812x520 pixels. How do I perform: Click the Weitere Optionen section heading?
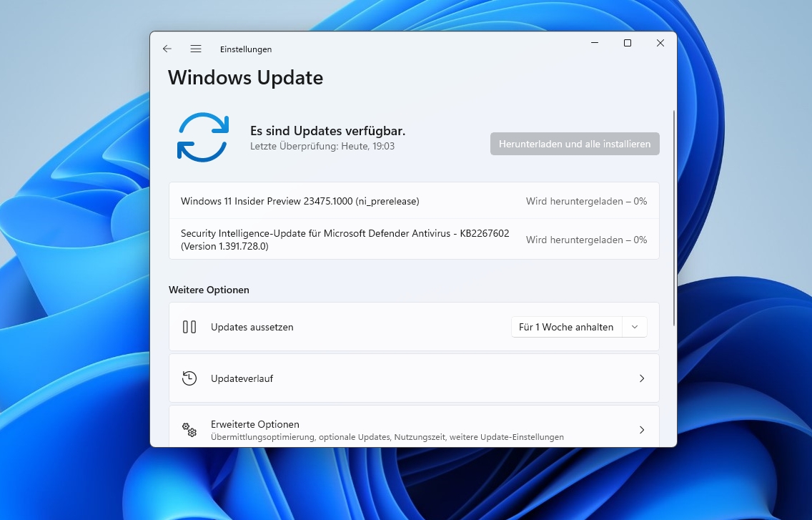click(x=209, y=290)
